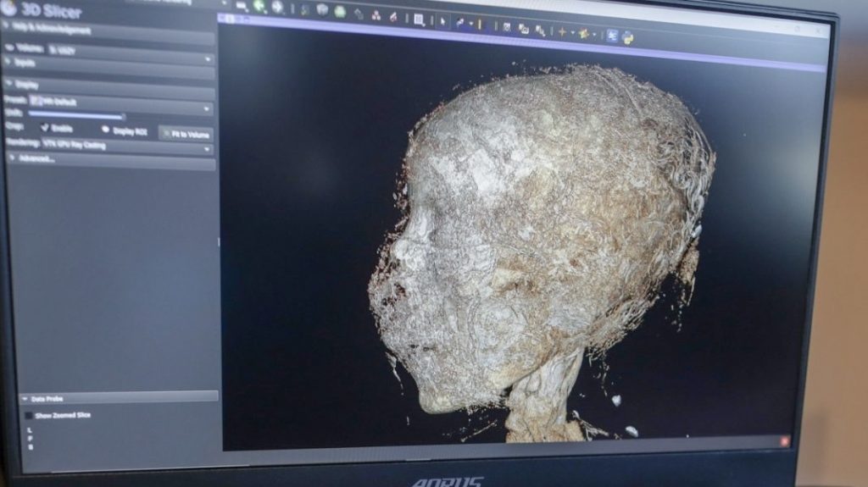Viewport: 868px width, 487px height.
Task: Open the scene views icon
Action: (524, 29)
